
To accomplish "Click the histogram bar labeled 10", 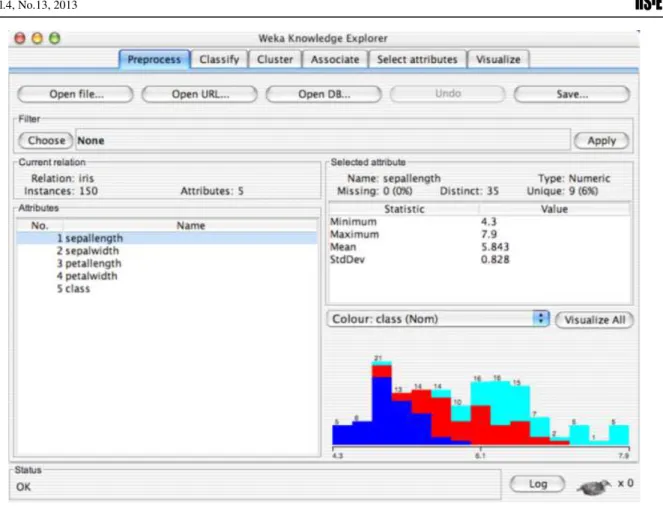I will click(461, 425).
